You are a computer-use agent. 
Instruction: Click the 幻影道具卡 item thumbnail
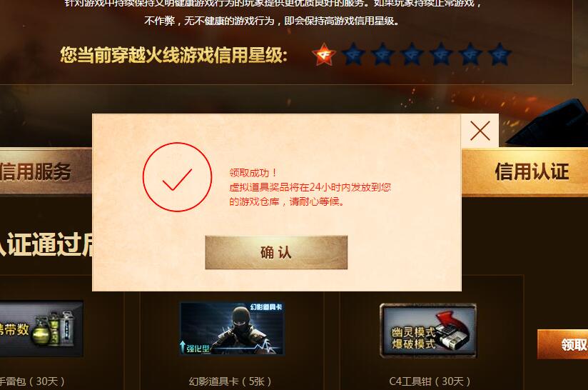tap(232, 329)
